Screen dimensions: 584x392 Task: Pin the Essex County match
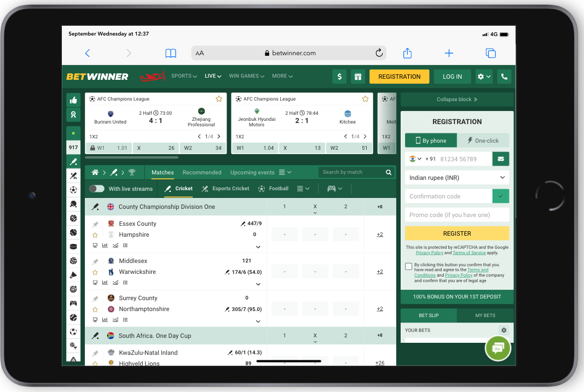[95, 224]
